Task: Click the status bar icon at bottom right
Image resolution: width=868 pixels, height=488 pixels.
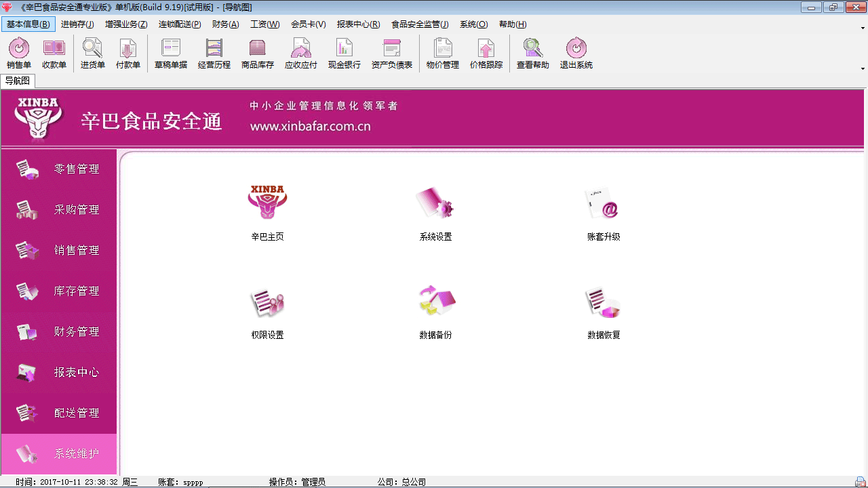Action: click(x=860, y=481)
